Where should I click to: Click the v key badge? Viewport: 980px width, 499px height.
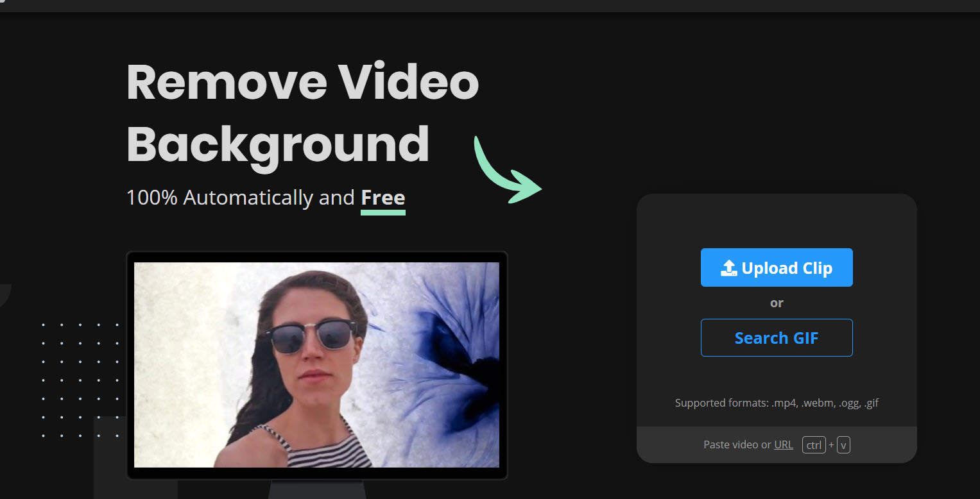click(x=843, y=444)
